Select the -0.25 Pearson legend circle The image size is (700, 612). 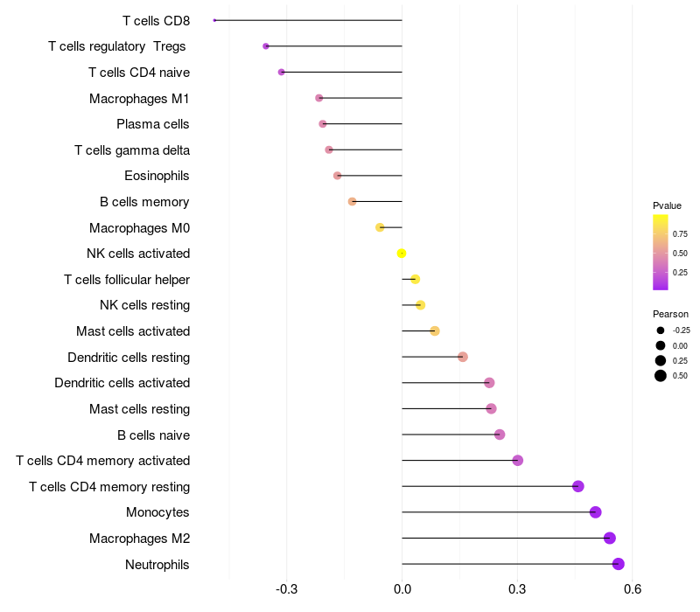coord(661,330)
